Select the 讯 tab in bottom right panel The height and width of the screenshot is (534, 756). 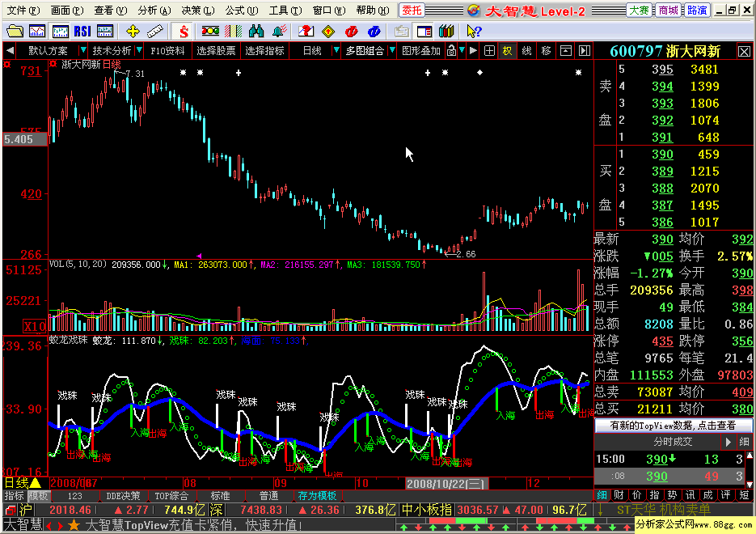[691, 495]
